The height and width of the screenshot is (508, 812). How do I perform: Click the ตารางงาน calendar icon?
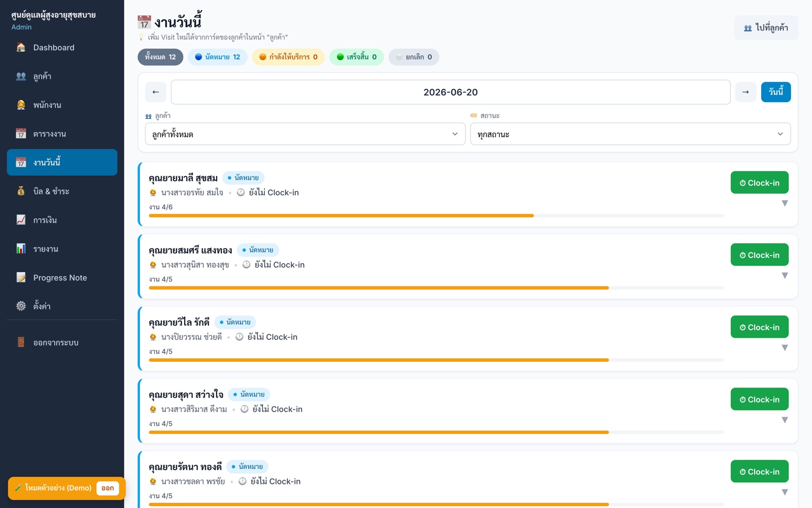(x=21, y=134)
